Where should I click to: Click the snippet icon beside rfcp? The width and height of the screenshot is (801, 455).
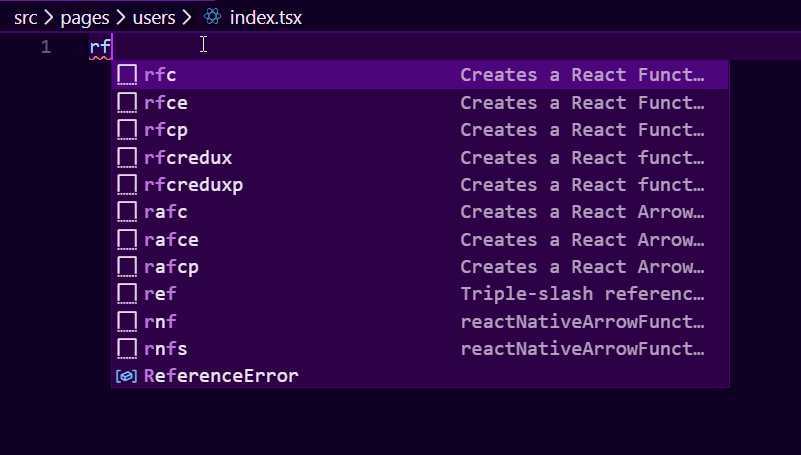pos(127,130)
